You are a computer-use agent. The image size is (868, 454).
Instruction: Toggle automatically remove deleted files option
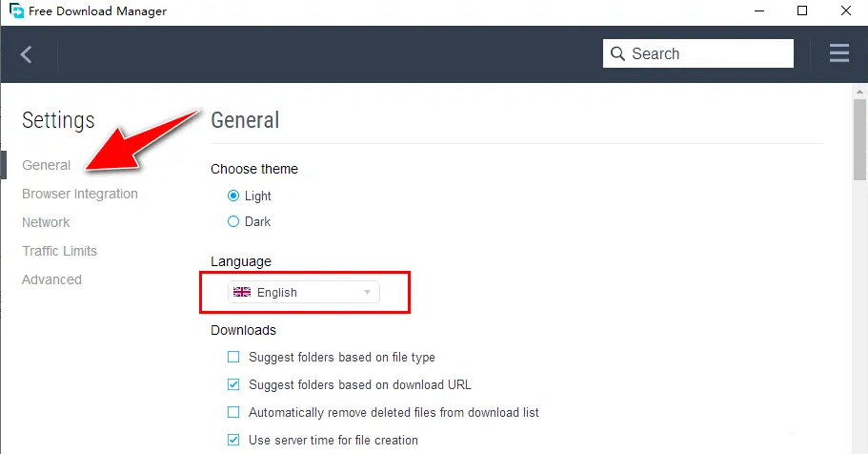(x=233, y=413)
